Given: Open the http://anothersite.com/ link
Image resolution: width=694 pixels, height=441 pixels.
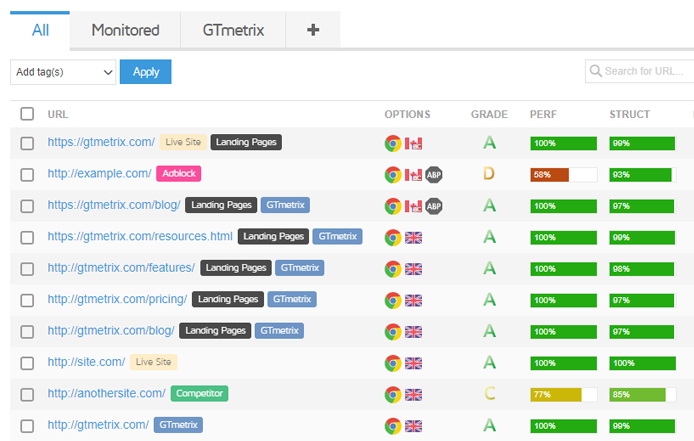Looking at the screenshot, I should coord(107,393).
